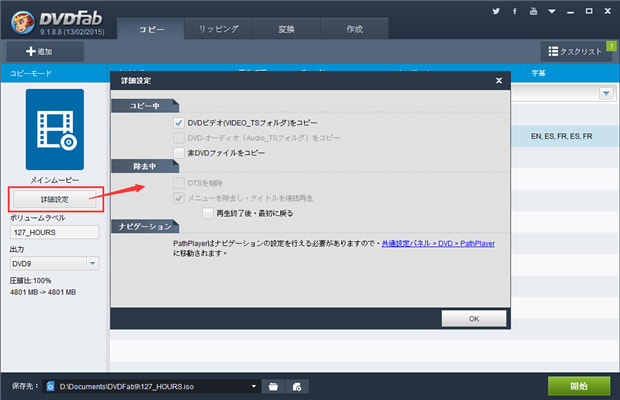Confirm dialog with OK button
The width and height of the screenshot is (620, 400).
coord(474,319)
